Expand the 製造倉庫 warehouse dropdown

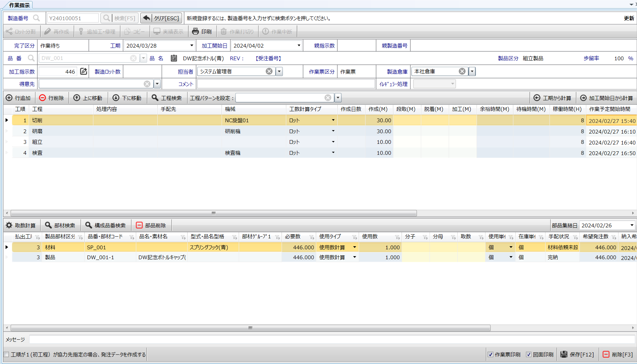point(472,71)
